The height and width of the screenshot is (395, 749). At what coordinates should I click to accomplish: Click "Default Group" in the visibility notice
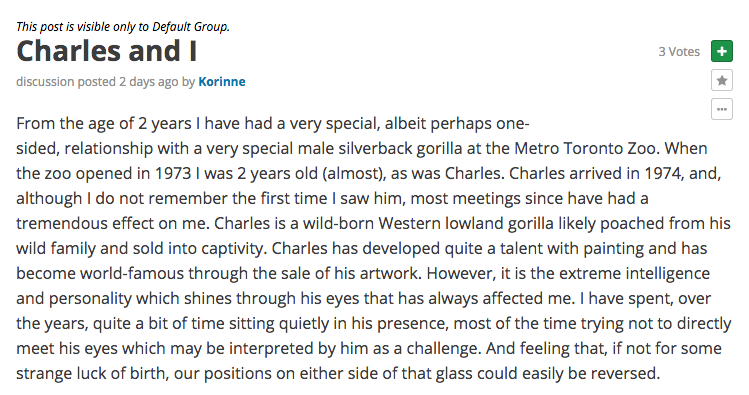pos(191,27)
